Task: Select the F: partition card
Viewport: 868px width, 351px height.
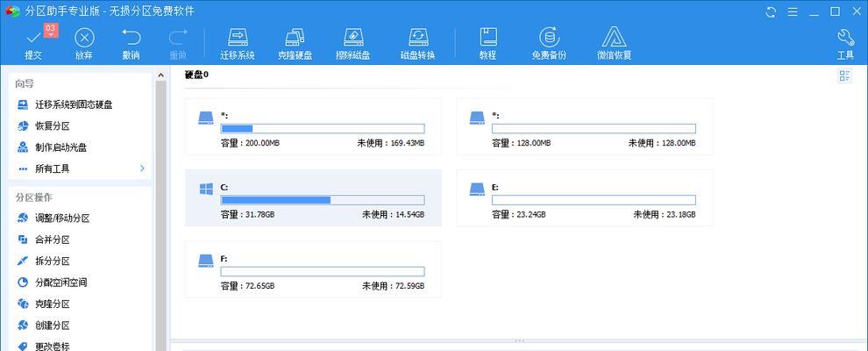Action: pyautogui.click(x=313, y=269)
